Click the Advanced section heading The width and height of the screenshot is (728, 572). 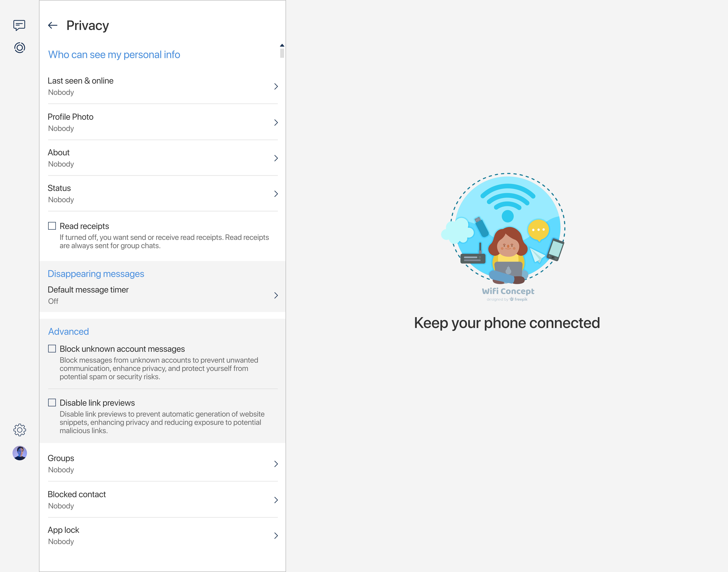tap(68, 332)
